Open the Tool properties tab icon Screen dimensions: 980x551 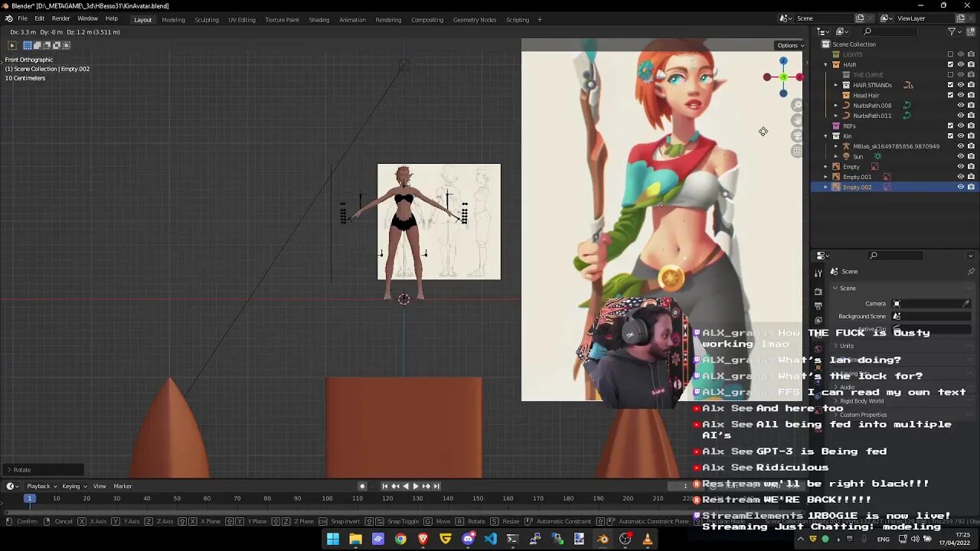(x=818, y=274)
